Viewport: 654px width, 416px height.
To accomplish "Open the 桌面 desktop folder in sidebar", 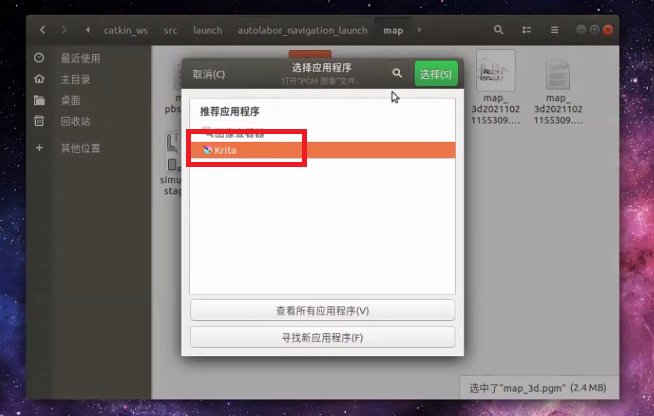I will click(x=70, y=100).
